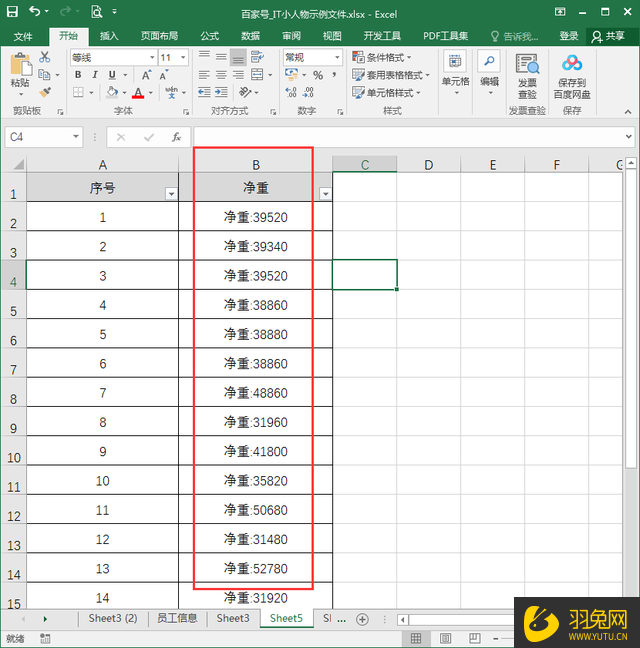The image size is (640, 648).
Task: Open 套用表格格式 table format menu
Action: pyautogui.click(x=391, y=75)
